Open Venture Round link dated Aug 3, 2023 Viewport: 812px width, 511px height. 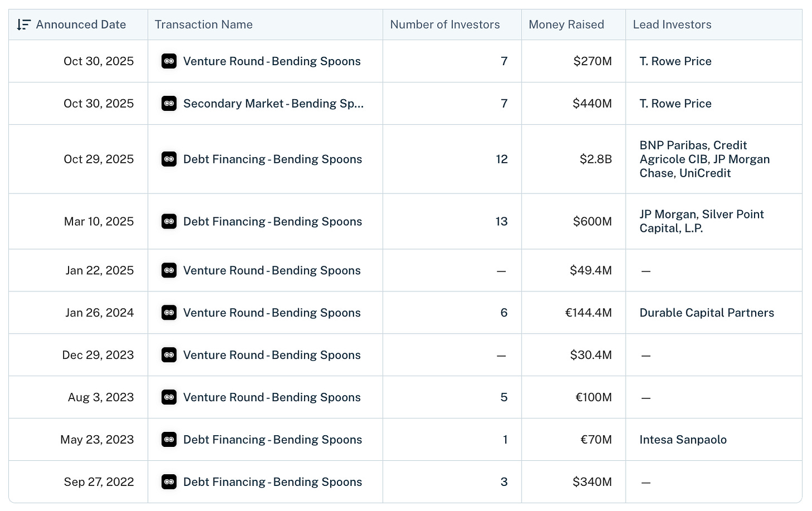coord(272,398)
